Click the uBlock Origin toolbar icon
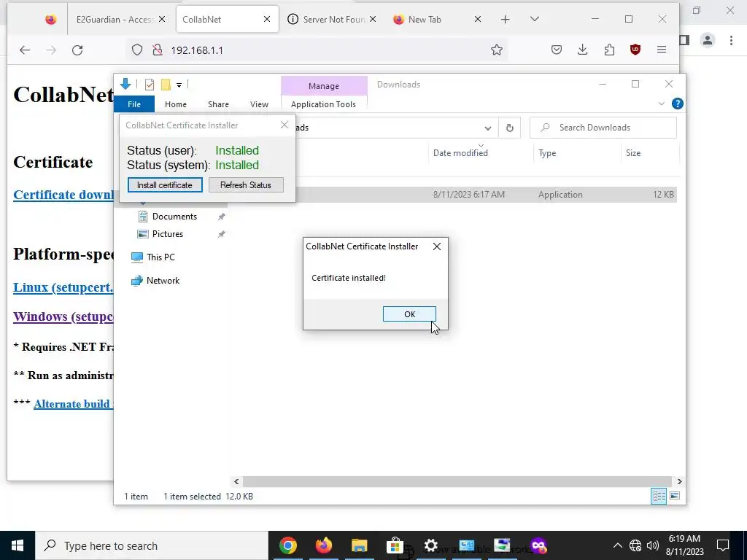 tap(635, 50)
